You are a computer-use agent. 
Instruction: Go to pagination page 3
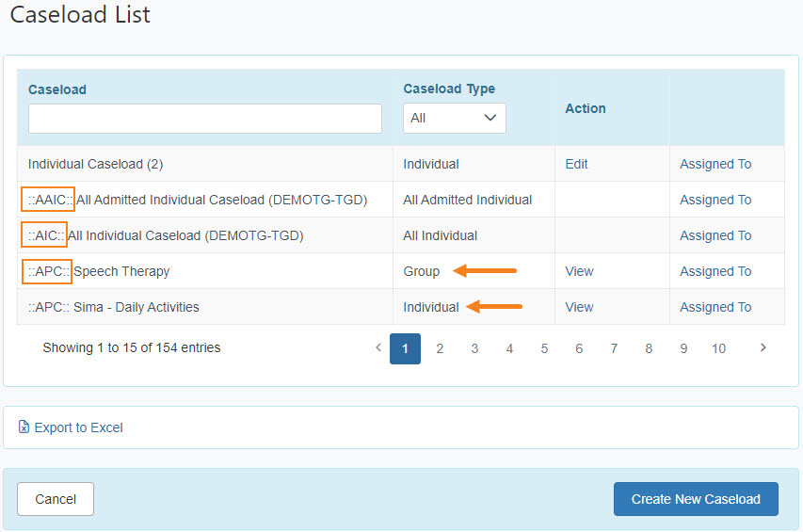click(x=474, y=348)
